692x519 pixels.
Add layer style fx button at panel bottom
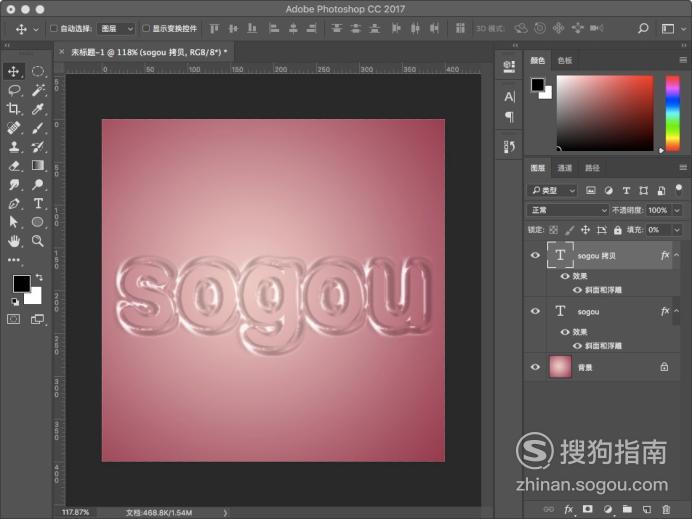(x=569, y=509)
